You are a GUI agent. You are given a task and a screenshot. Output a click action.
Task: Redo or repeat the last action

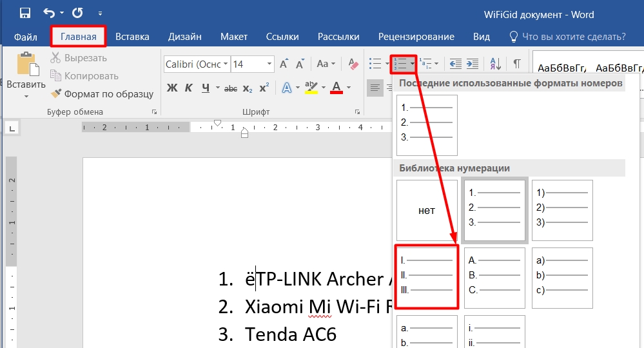[77, 13]
